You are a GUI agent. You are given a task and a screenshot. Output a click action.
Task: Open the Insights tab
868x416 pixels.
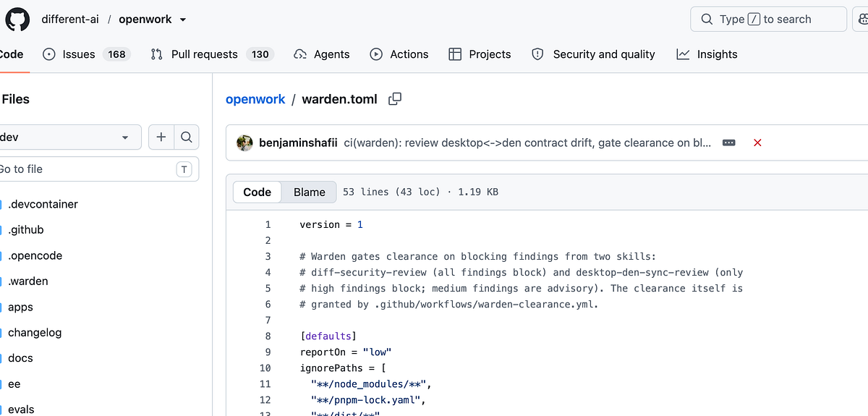(x=707, y=54)
